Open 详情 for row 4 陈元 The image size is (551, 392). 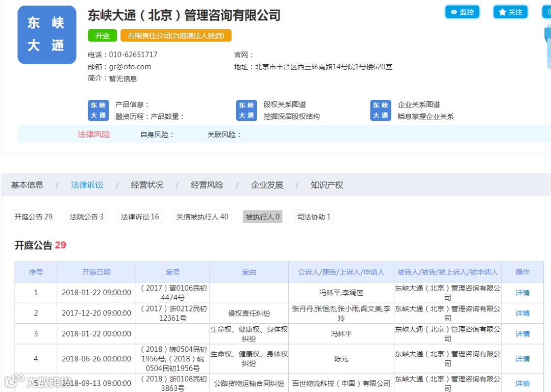[522, 359]
